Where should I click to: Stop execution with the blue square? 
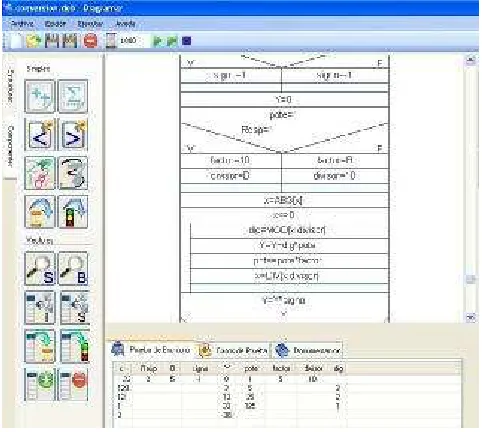click(187, 41)
